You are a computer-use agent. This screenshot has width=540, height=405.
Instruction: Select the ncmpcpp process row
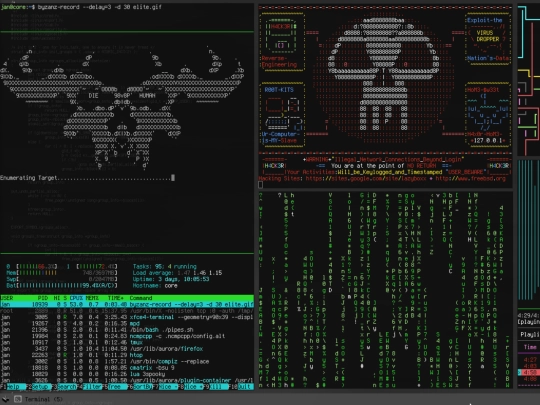[127, 336]
